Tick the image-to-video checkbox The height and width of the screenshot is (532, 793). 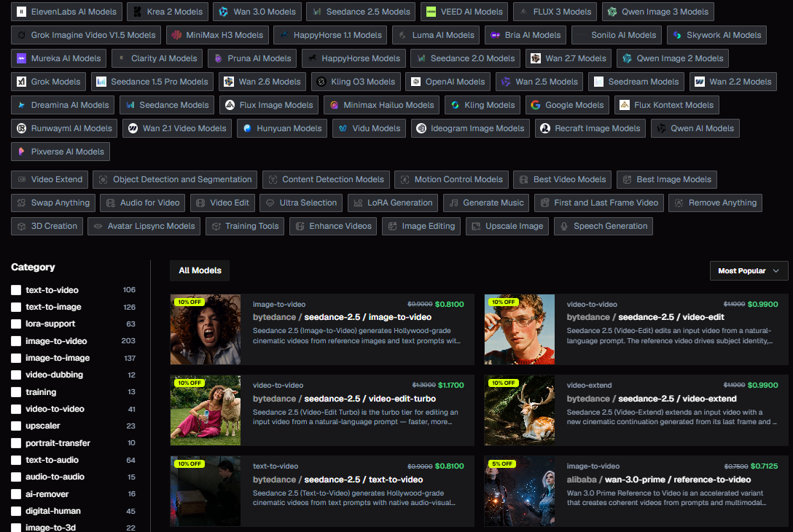(x=16, y=341)
